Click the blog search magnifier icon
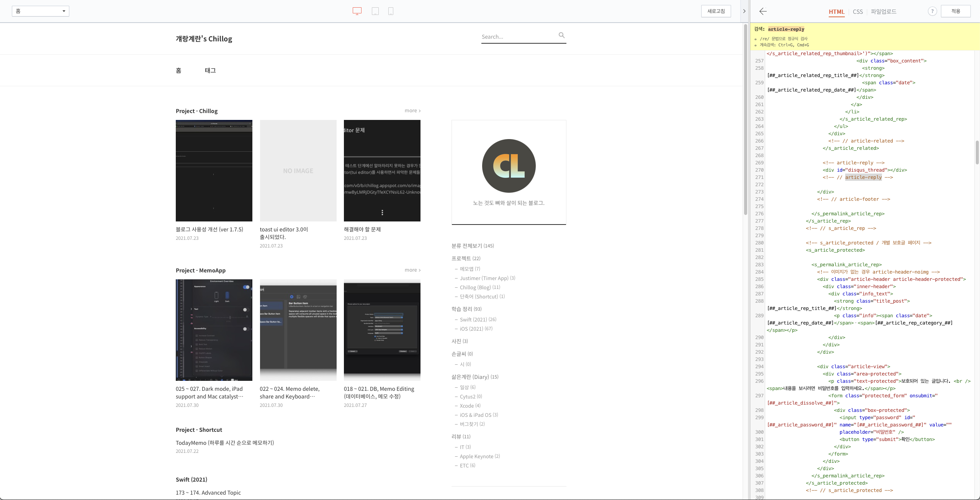 (x=561, y=35)
